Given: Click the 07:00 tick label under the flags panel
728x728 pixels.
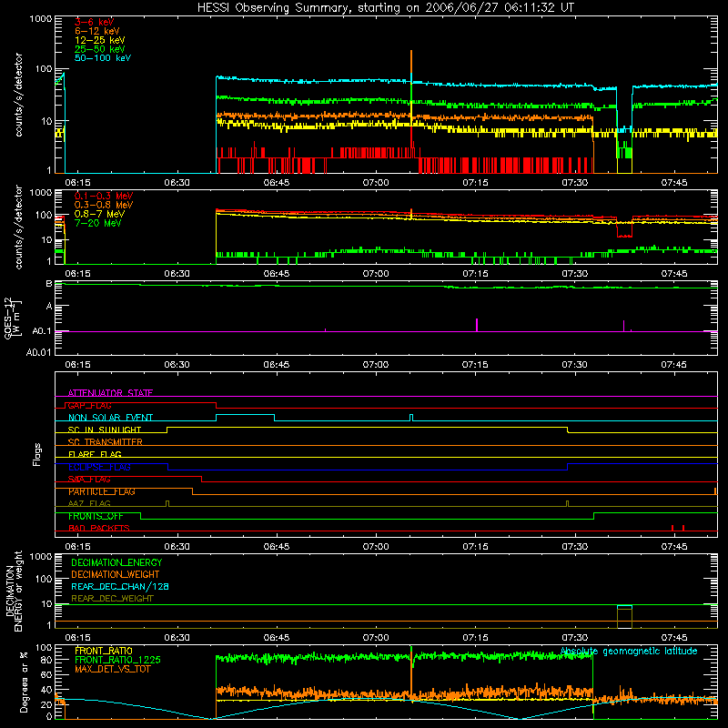Looking at the screenshot, I should [376, 547].
